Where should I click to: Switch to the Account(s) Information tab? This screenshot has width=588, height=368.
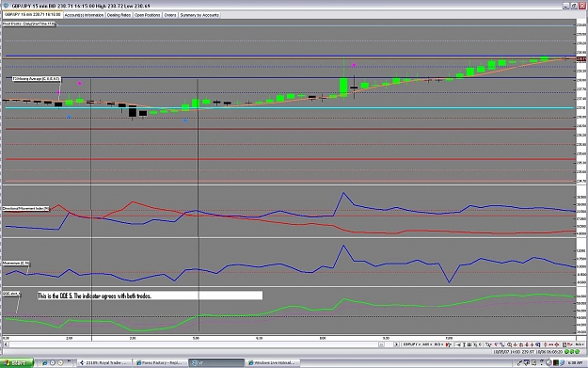[x=84, y=15]
